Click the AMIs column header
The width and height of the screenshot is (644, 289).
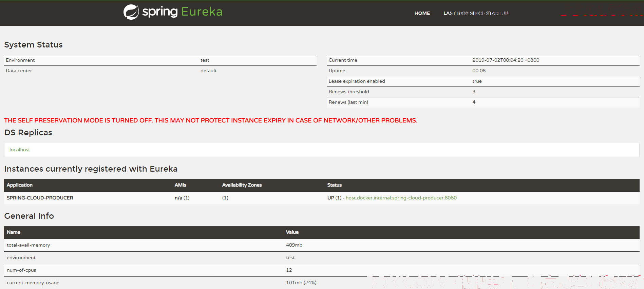click(181, 185)
